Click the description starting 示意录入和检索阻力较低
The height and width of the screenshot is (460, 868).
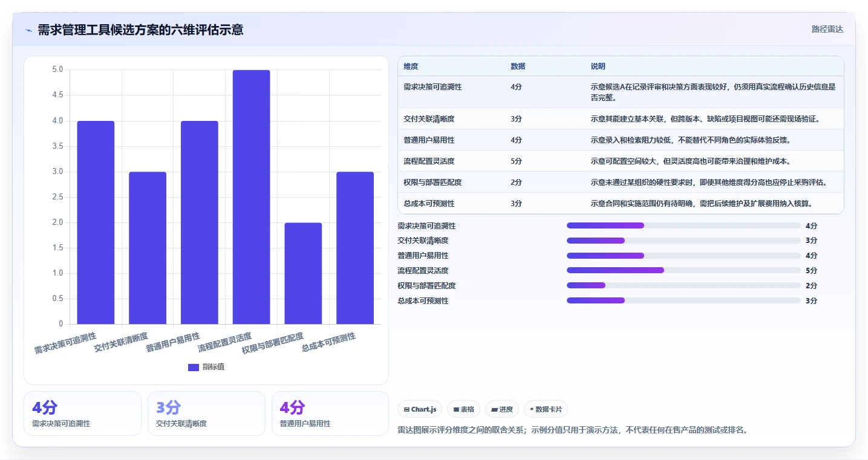[x=691, y=140]
